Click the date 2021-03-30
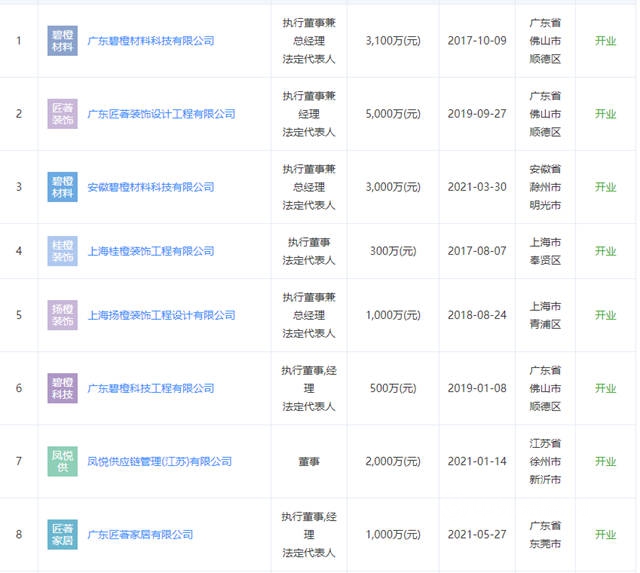 click(477, 187)
